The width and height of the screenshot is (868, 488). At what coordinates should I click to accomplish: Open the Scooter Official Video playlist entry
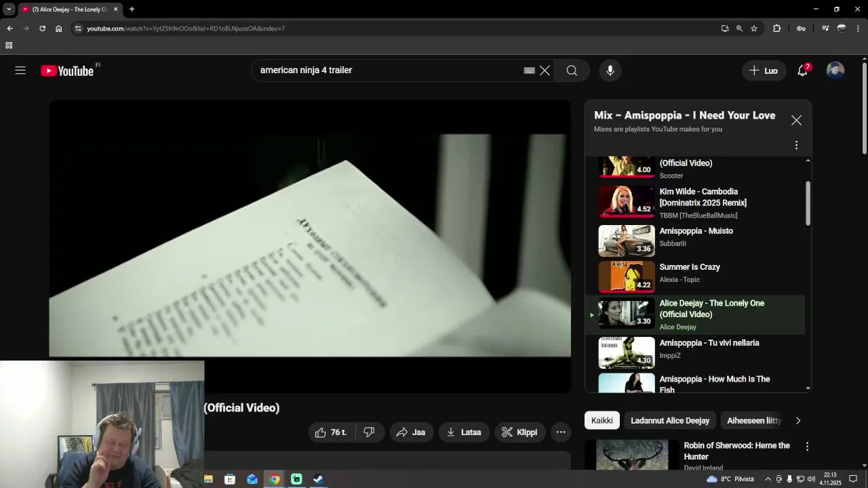pyautogui.click(x=694, y=169)
